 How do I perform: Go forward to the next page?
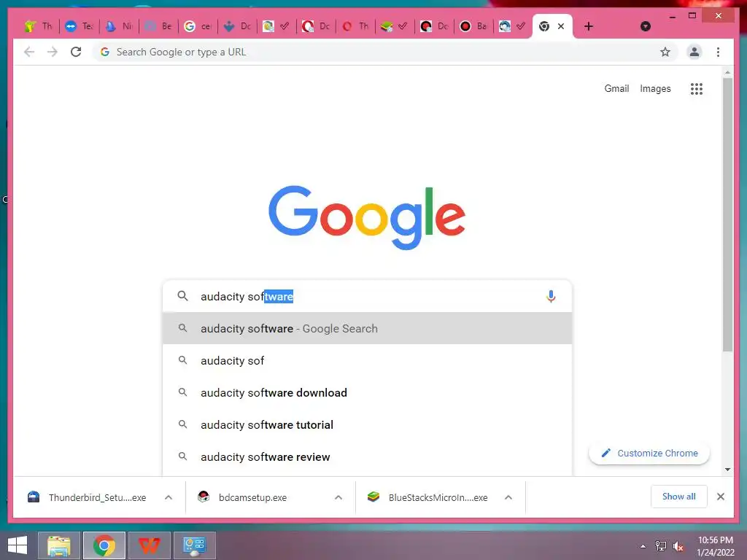pos(53,52)
